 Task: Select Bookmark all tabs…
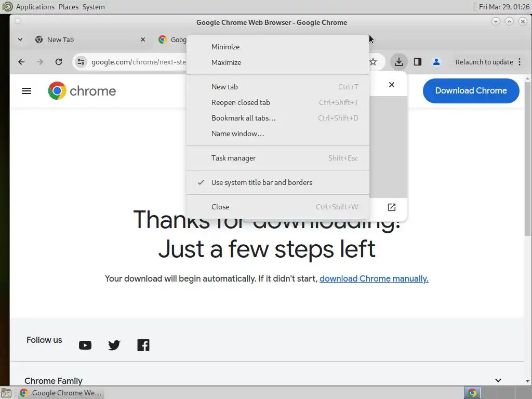click(x=277, y=118)
